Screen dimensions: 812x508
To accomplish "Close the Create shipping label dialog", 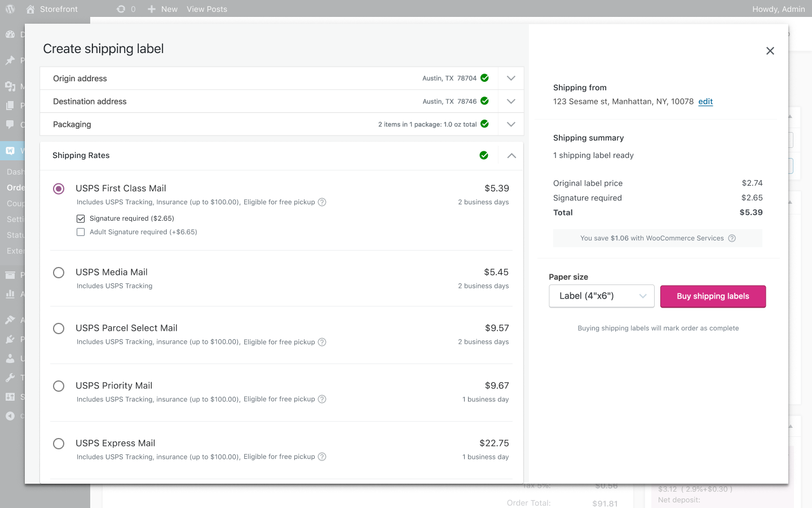I will click(x=770, y=51).
